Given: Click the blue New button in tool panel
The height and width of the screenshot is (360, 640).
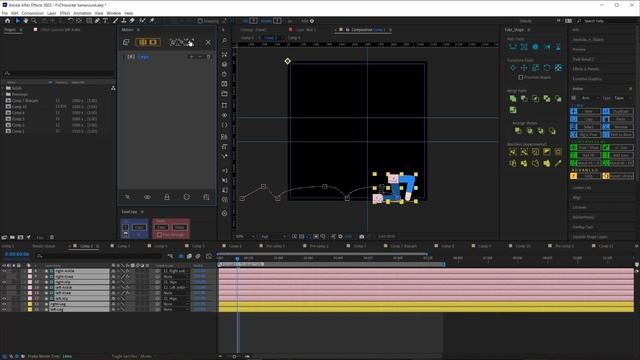Looking at the screenshot, I should click(x=585, y=111).
